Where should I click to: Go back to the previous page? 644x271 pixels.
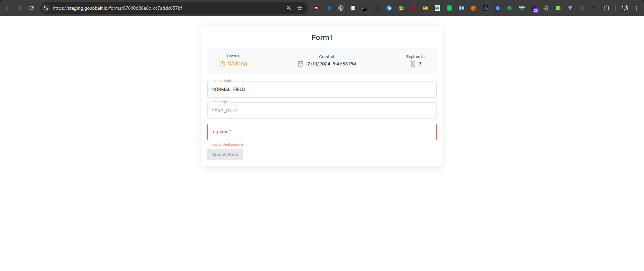click(x=7, y=8)
